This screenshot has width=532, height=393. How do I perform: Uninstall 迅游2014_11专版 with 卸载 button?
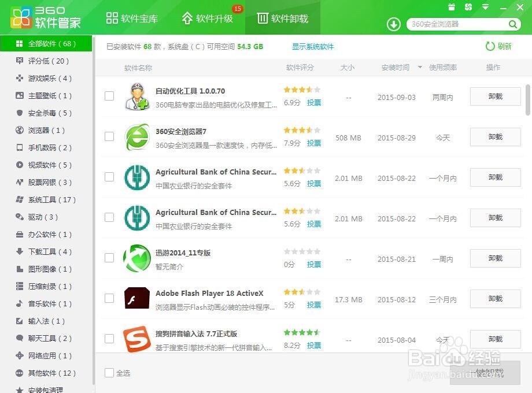(496, 258)
